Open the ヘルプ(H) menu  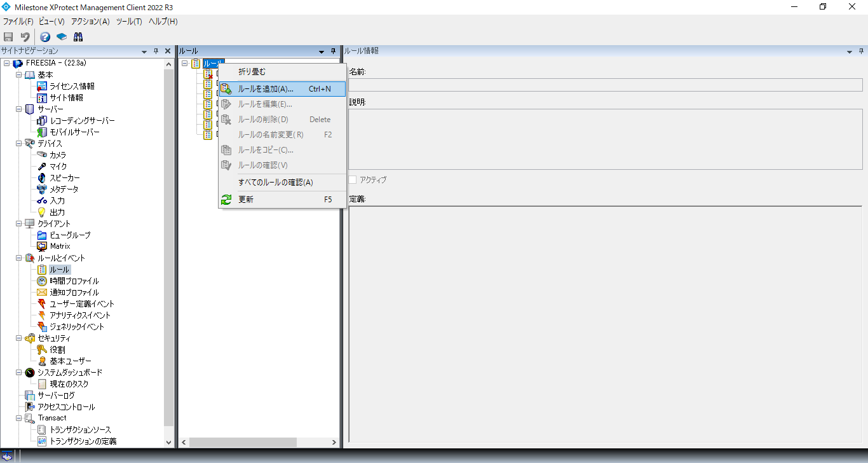click(163, 21)
